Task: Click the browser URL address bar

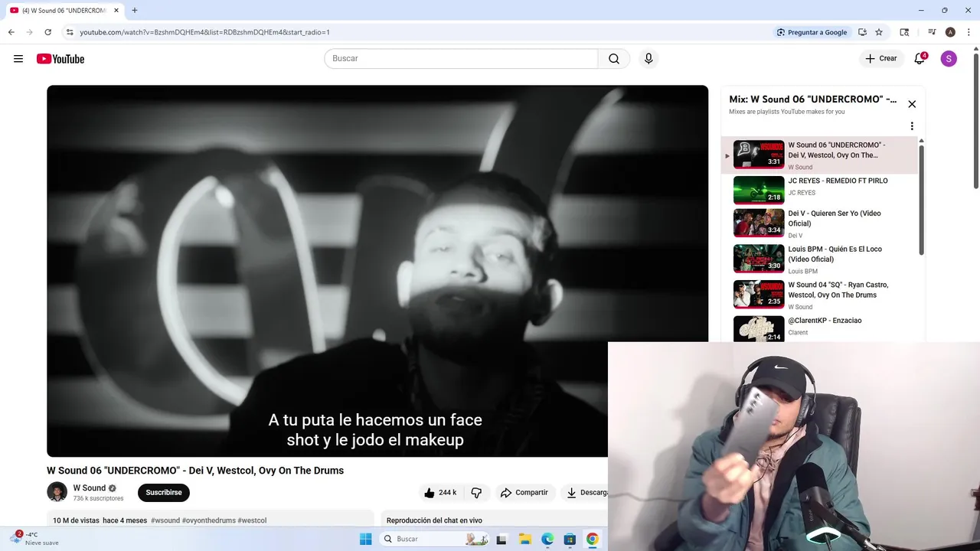Action: point(421,32)
